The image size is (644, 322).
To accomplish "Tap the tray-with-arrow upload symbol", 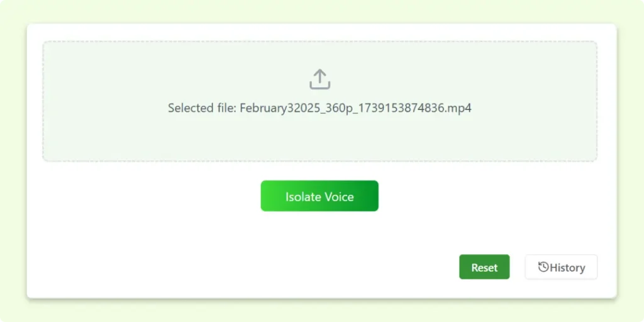I will pos(319,79).
